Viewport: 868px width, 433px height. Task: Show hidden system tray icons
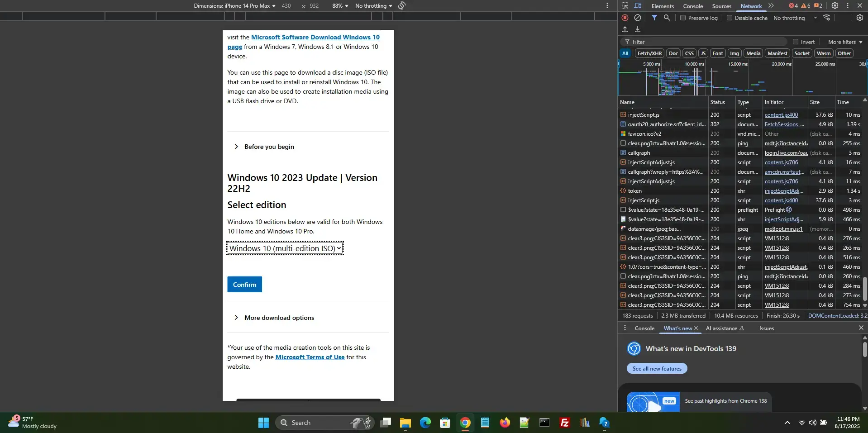point(787,423)
